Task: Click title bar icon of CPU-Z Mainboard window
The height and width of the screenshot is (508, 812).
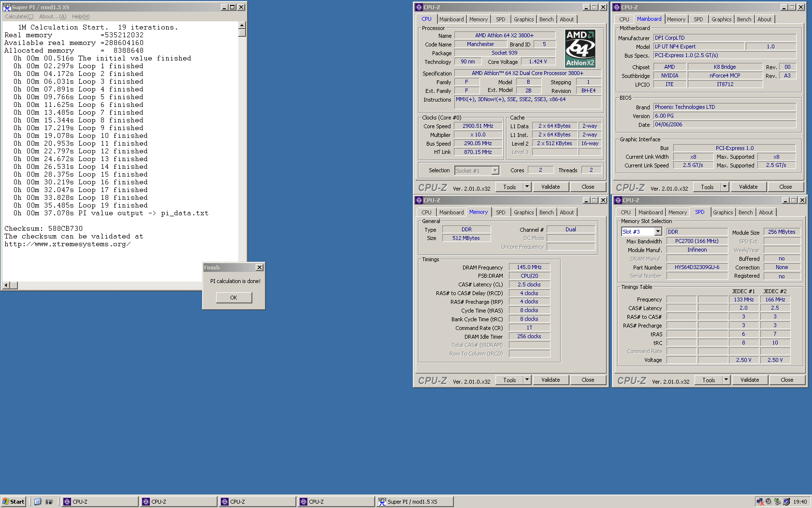Action: 616,7
